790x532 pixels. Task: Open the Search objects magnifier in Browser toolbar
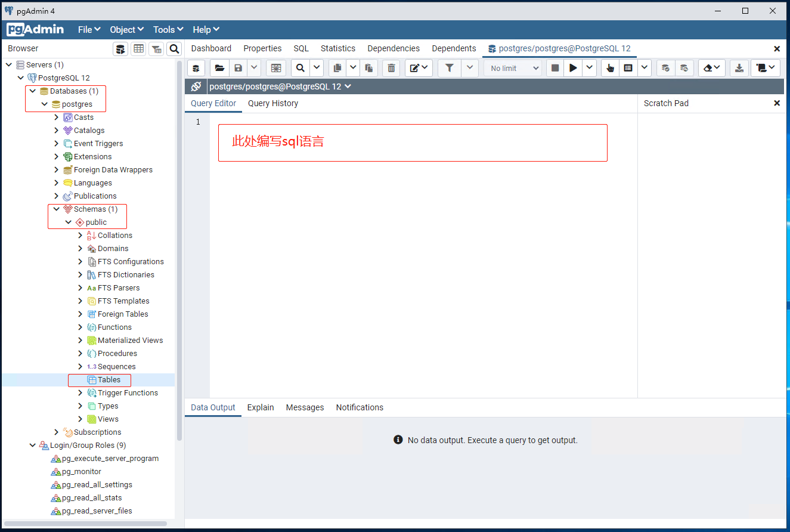(174, 48)
